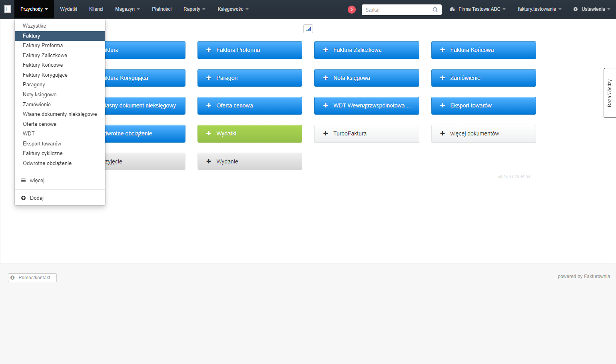Click the plus icon on Wydanie button
Screen dimensions: 616x364
pyautogui.click(x=209, y=161)
